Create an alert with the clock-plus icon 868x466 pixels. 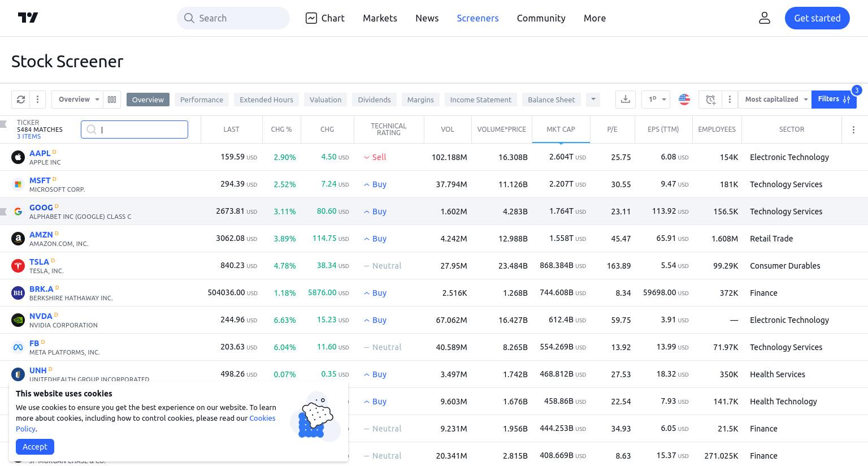(711, 100)
